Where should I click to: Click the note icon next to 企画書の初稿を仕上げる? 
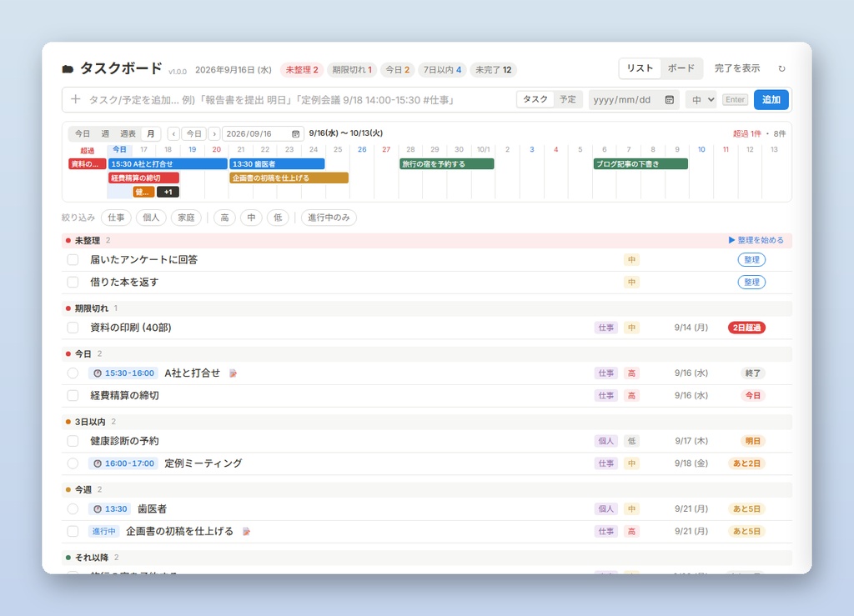pos(246,532)
